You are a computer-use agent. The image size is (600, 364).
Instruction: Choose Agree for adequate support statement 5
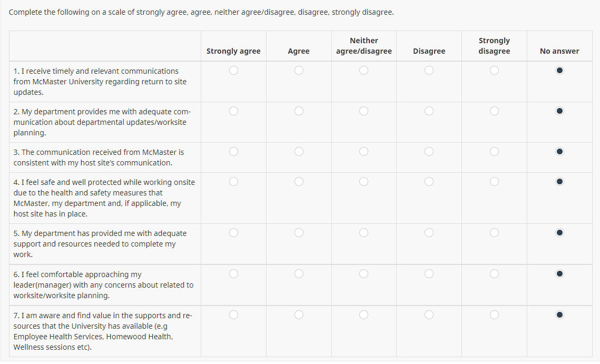click(x=299, y=233)
